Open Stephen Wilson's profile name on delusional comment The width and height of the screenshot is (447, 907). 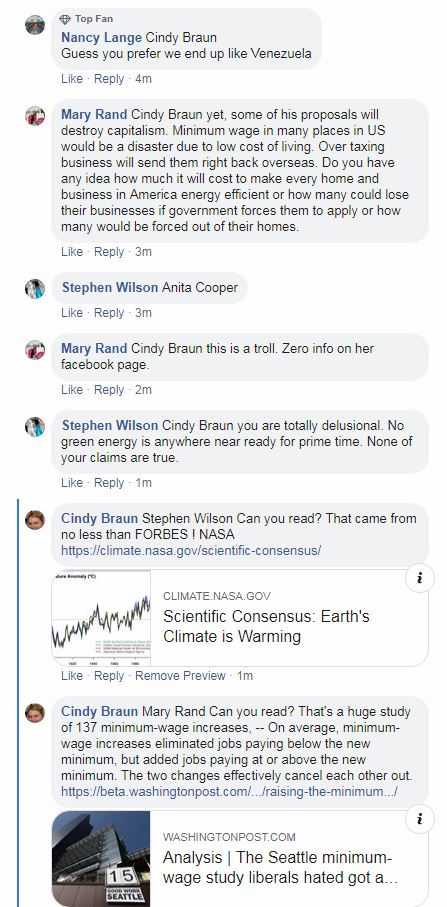(110, 425)
